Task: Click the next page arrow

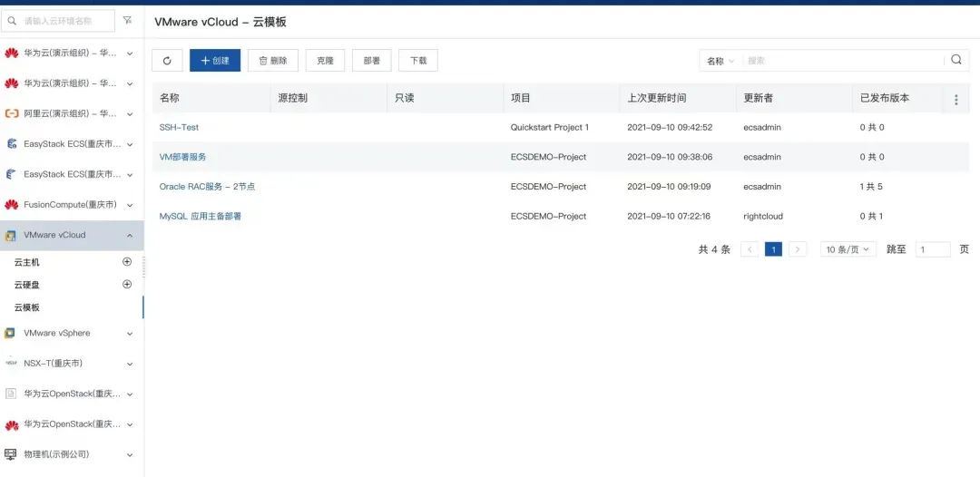Action: (798, 249)
